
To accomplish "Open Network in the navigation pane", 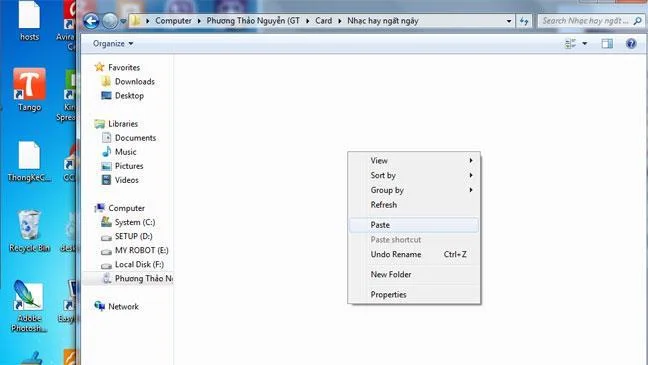I will pos(123,306).
